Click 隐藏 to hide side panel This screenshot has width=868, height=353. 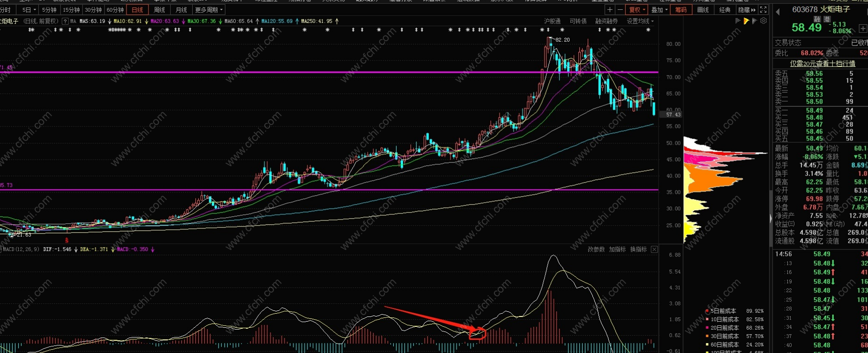pyautogui.click(x=747, y=10)
